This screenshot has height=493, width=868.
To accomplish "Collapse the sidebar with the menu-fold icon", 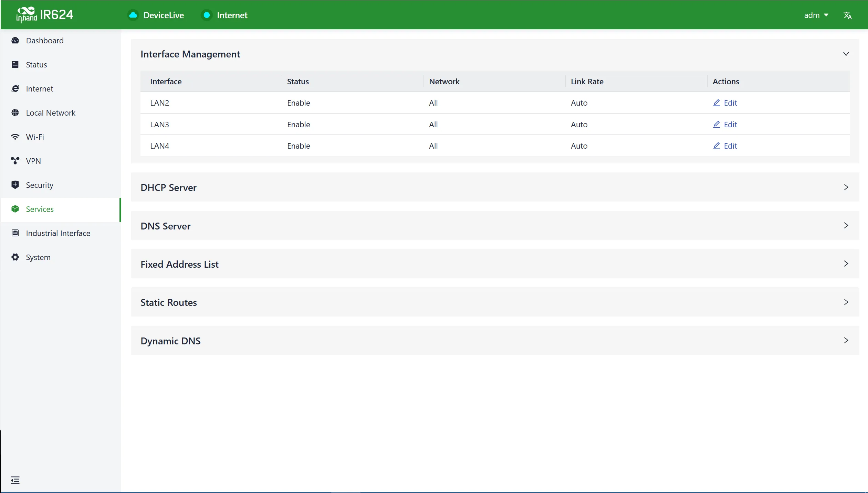I will [15, 480].
